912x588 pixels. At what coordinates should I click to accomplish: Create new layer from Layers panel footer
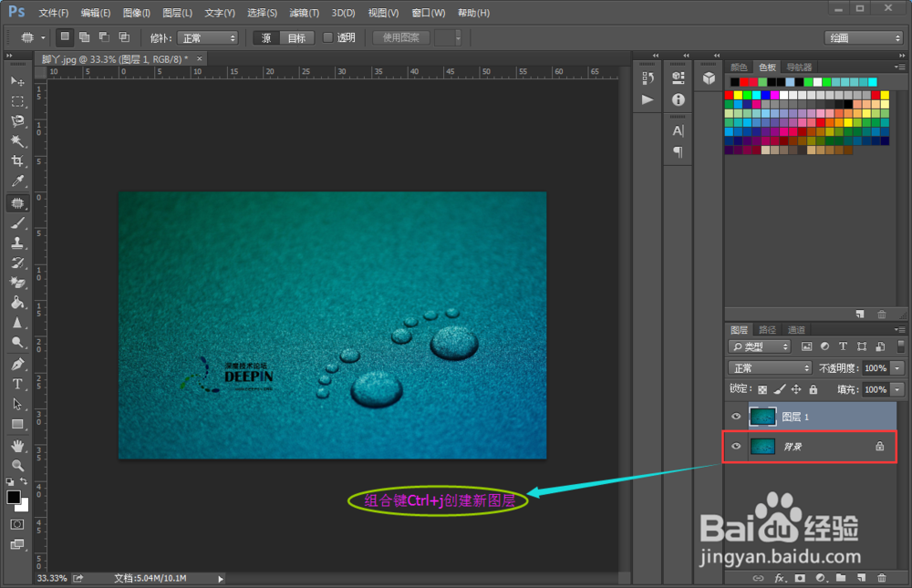pyautogui.click(x=862, y=578)
